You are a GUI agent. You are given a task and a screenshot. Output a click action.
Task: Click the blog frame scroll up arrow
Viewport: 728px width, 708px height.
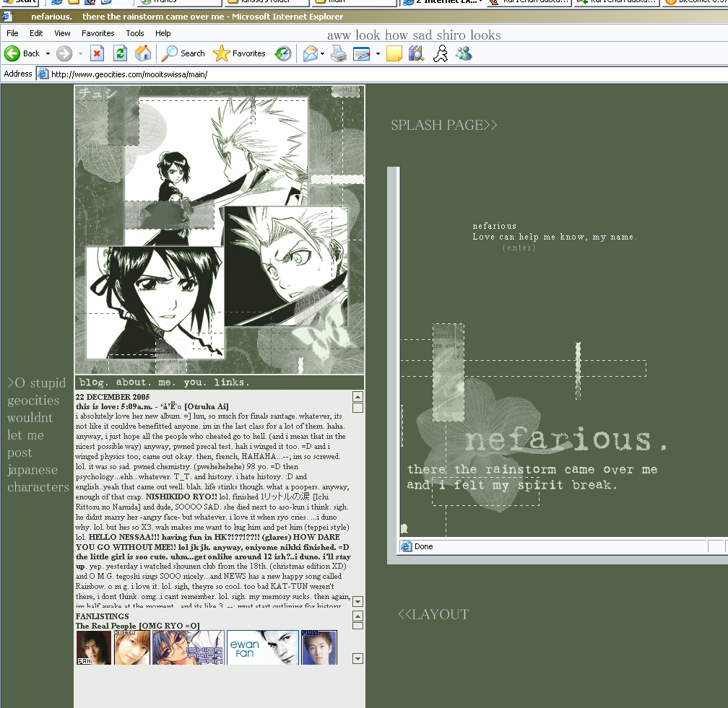(357, 397)
